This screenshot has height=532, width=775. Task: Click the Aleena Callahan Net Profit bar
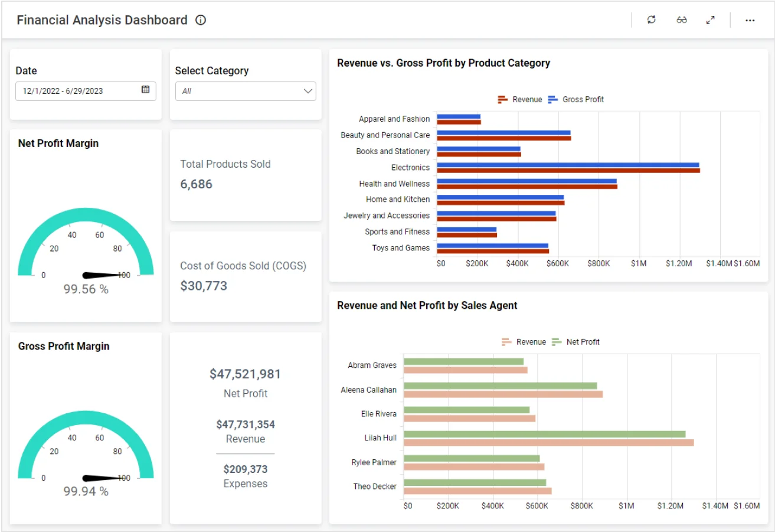(x=501, y=386)
